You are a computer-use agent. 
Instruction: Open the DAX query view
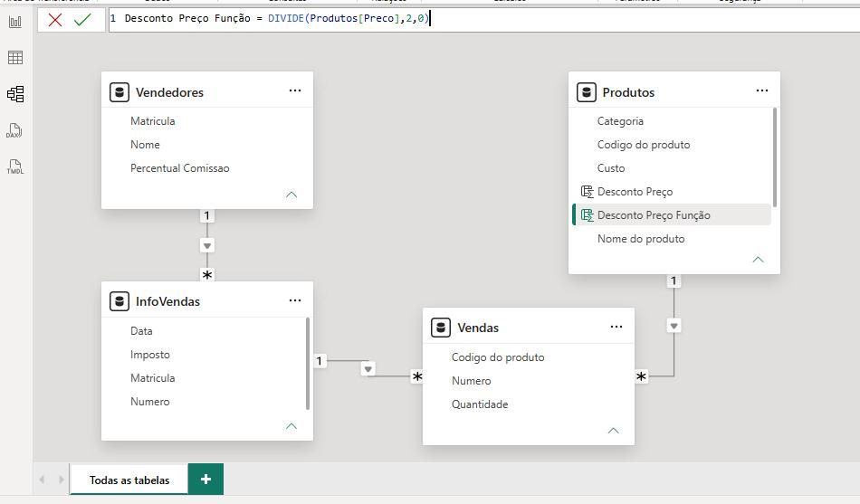click(x=14, y=130)
